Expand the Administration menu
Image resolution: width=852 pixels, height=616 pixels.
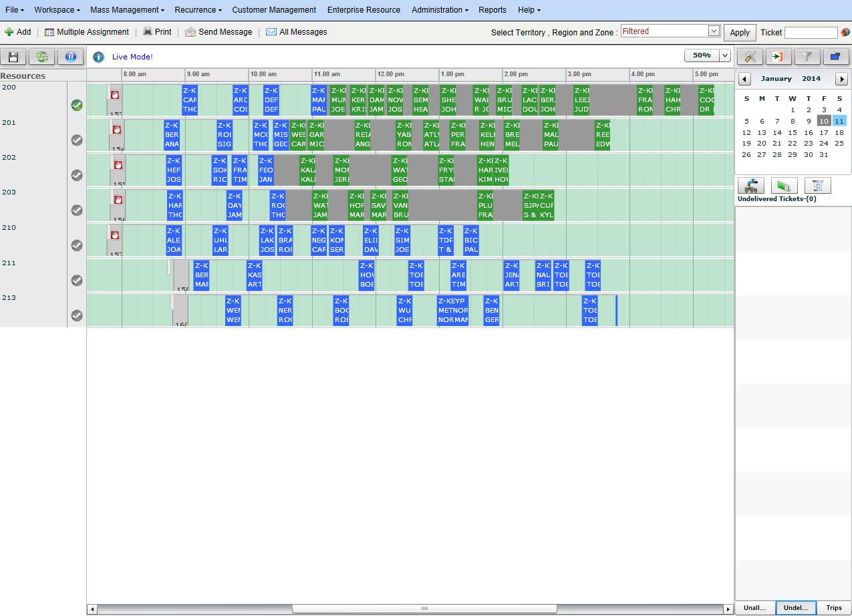pyautogui.click(x=440, y=10)
